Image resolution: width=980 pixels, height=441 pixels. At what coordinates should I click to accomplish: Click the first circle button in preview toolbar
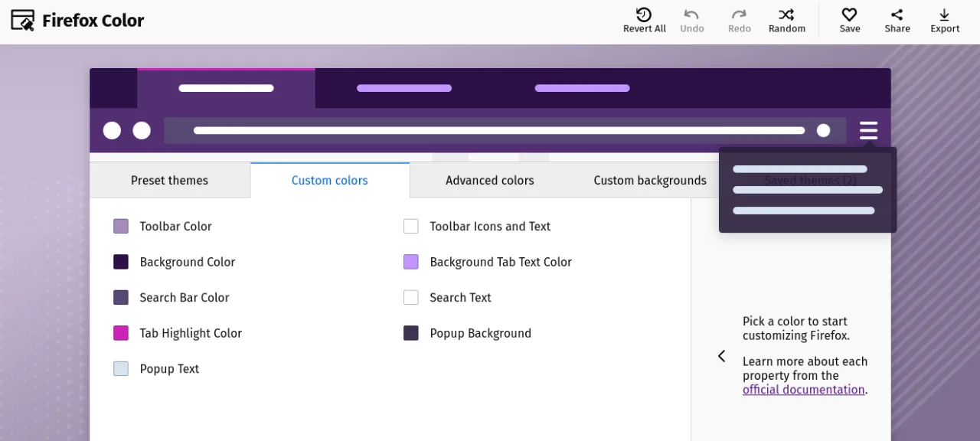click(112, 130)
